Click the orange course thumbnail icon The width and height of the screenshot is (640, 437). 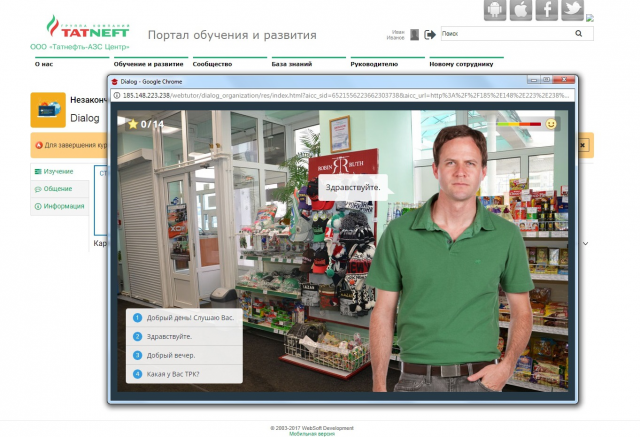48,110
